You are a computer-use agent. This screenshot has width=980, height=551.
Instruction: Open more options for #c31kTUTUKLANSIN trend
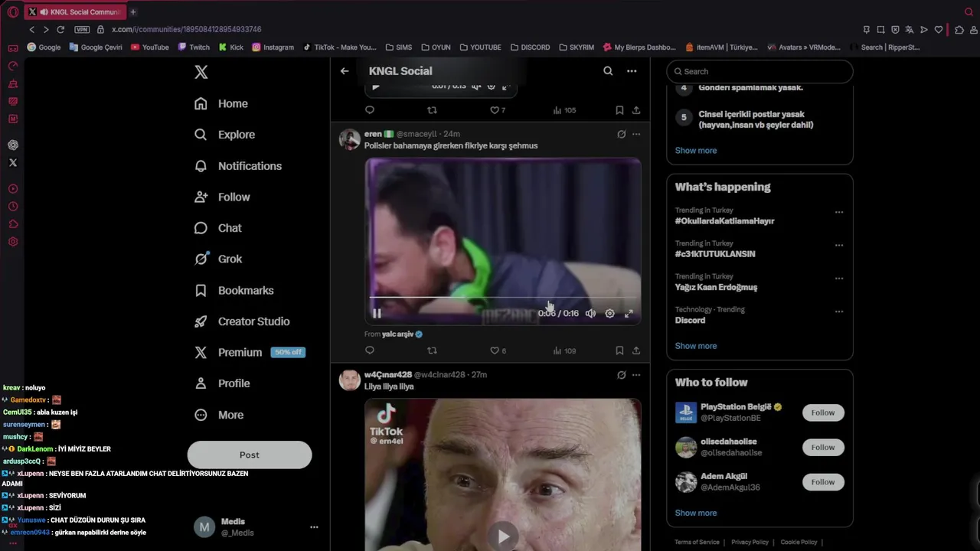(839, 246)
